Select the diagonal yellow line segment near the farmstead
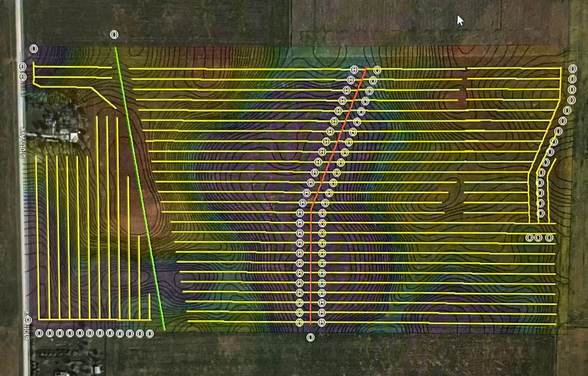Screen dimensions: 588x376 point(104,98)
